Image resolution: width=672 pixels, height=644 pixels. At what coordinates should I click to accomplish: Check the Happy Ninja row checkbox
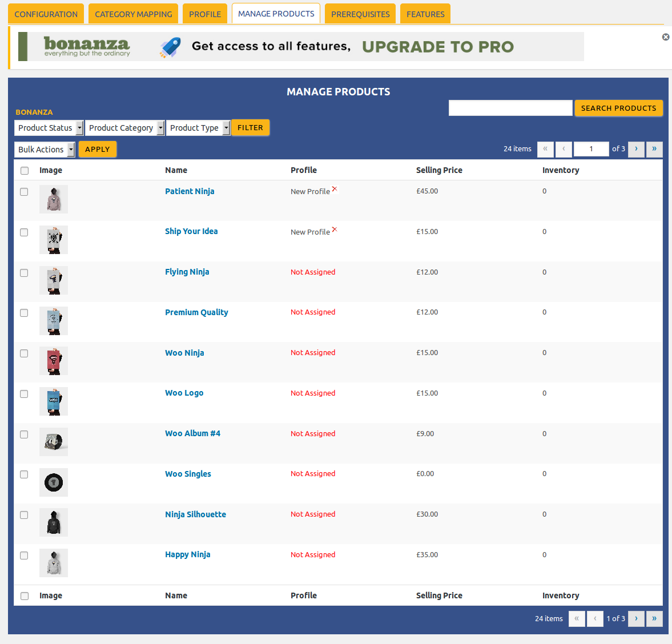pos(24,556)
